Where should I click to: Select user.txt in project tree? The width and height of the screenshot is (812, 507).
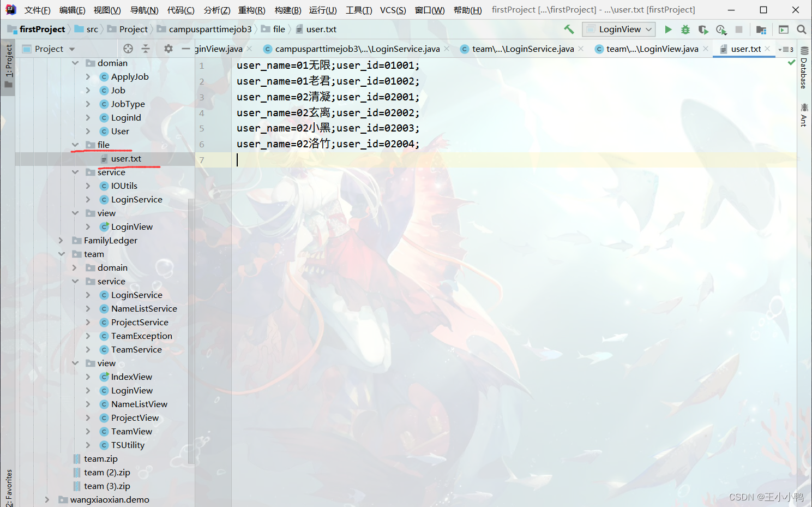click(126, 159)
